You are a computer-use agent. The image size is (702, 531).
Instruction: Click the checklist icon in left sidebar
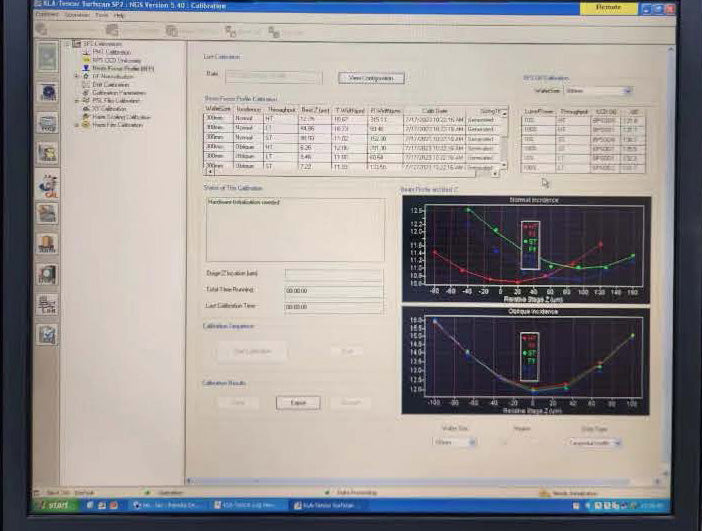point(47,334)
